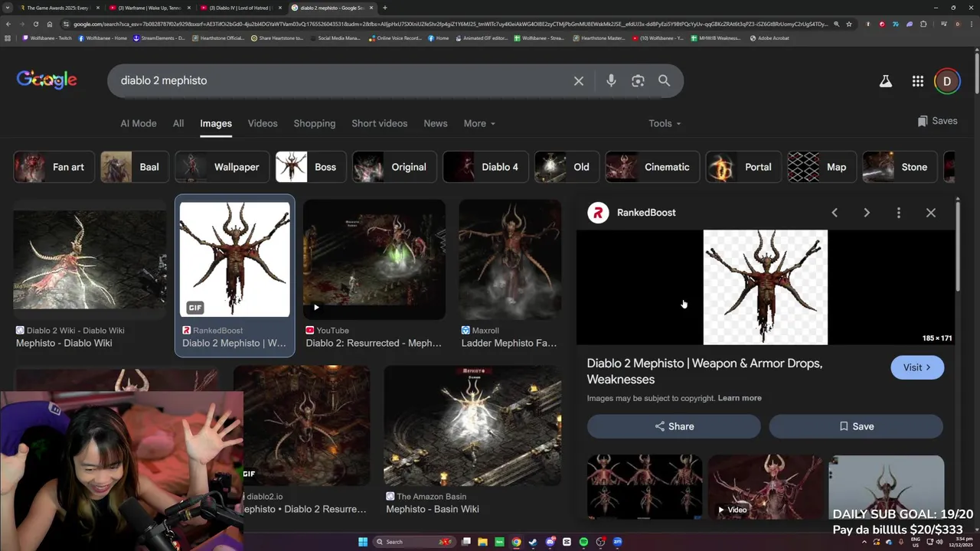This screenshot has width=980, height=551.
Task: Click the Windows taskbar Search box
Action: click(x=413, y=542)
